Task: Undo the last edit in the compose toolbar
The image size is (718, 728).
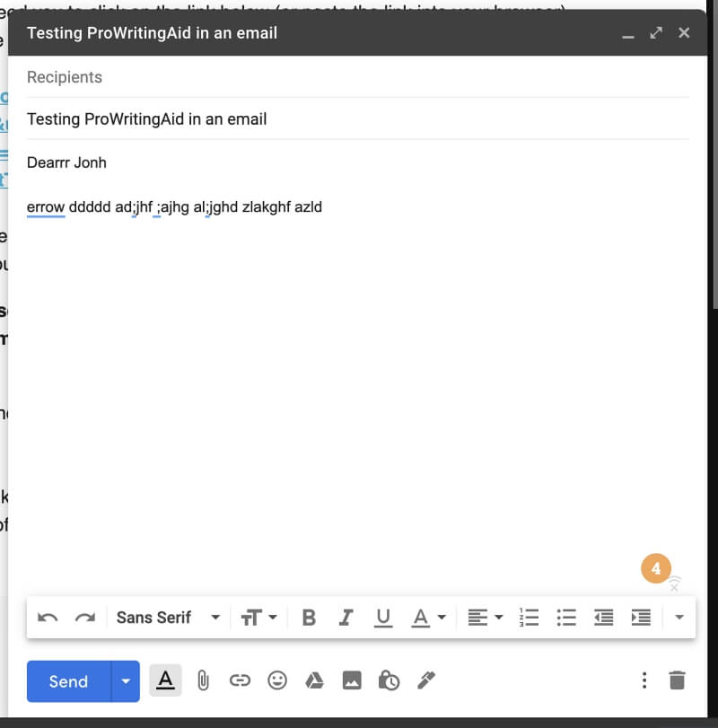Action: click(x=48, y=618)
